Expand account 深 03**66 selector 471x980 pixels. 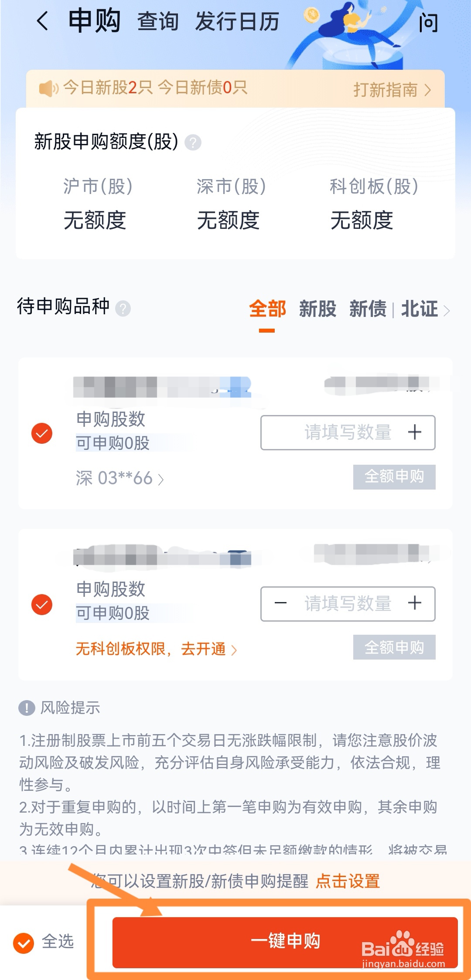pyautogui.click(x=119, y=478)
